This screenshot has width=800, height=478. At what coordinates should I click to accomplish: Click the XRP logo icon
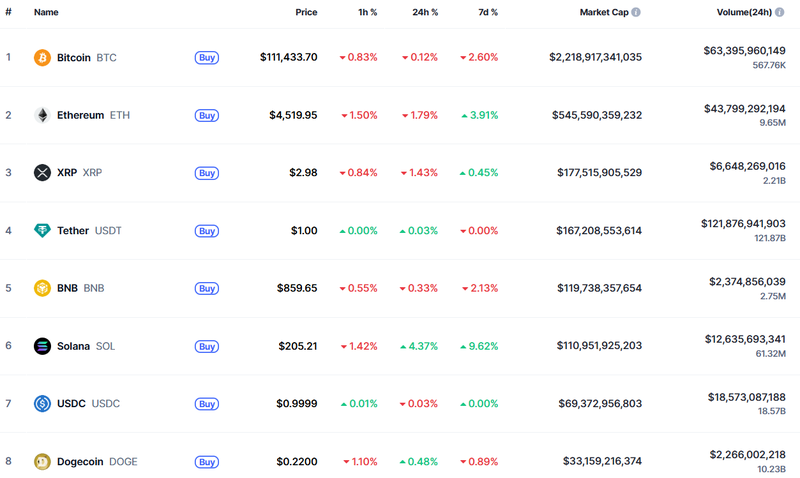pyautogui.click(x=42, y=173)
